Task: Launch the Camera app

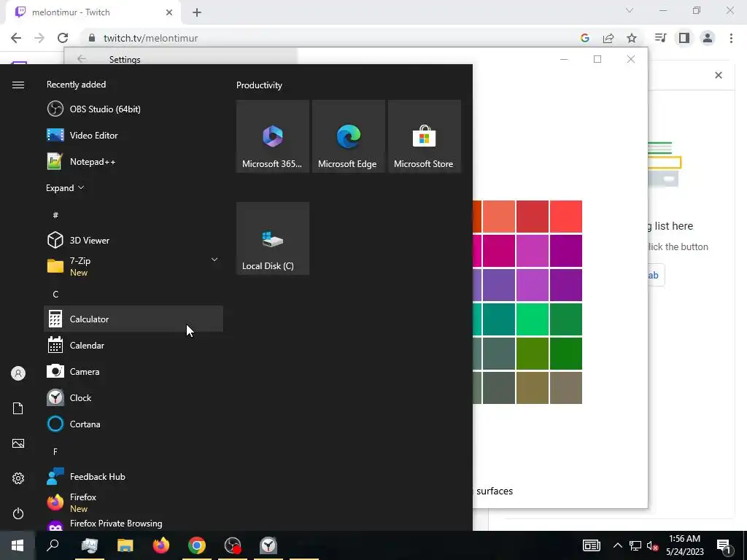Action: click(x=133, y=371)
